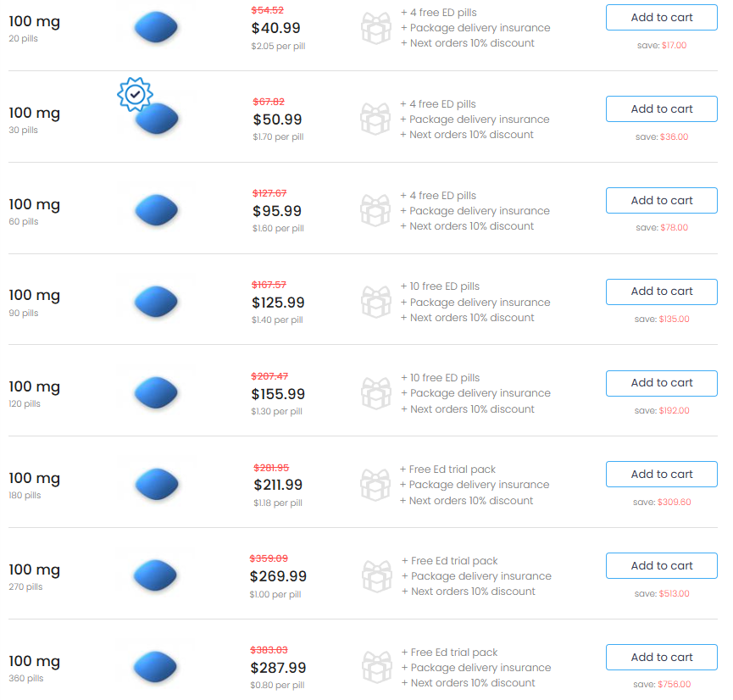733x700 pixels.
Task: Click the gift icon in the 360 pills row
Action: click(375, 668)
